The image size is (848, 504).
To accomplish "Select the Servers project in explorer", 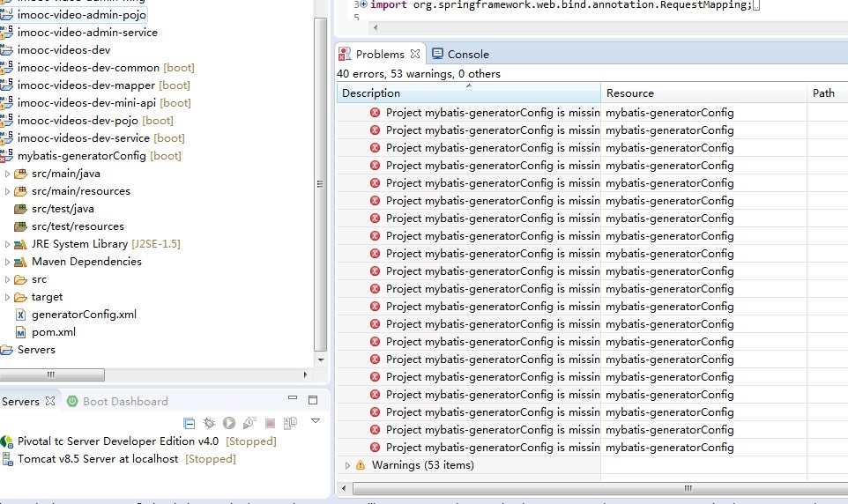I will (36, 349).
